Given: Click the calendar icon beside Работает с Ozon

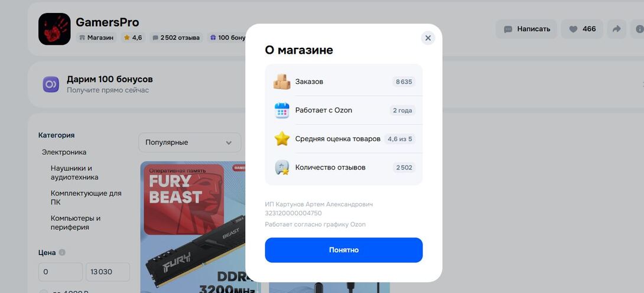Looking at the screenshot, I should pos(282,110).
